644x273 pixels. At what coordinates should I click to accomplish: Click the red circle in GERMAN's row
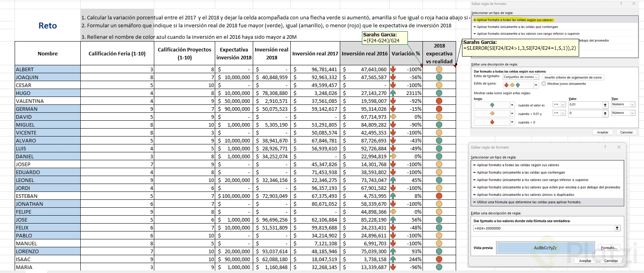point(439,109)
